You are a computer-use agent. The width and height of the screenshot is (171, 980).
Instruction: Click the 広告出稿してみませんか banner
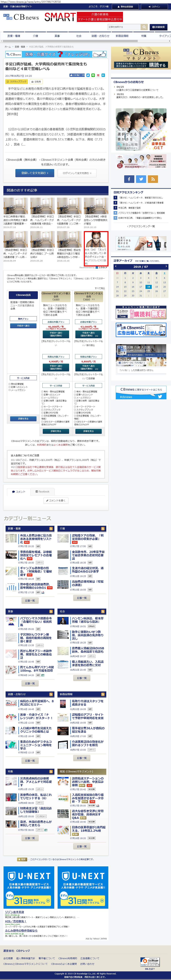[x=141, y=329]
